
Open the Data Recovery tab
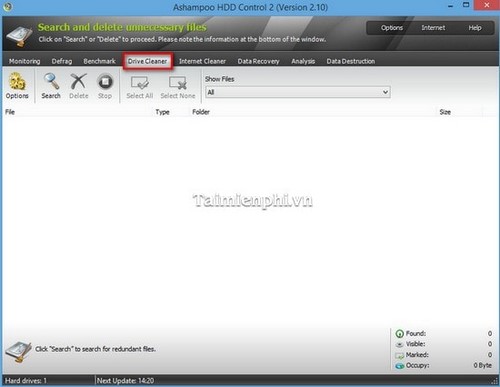point(258,61)
